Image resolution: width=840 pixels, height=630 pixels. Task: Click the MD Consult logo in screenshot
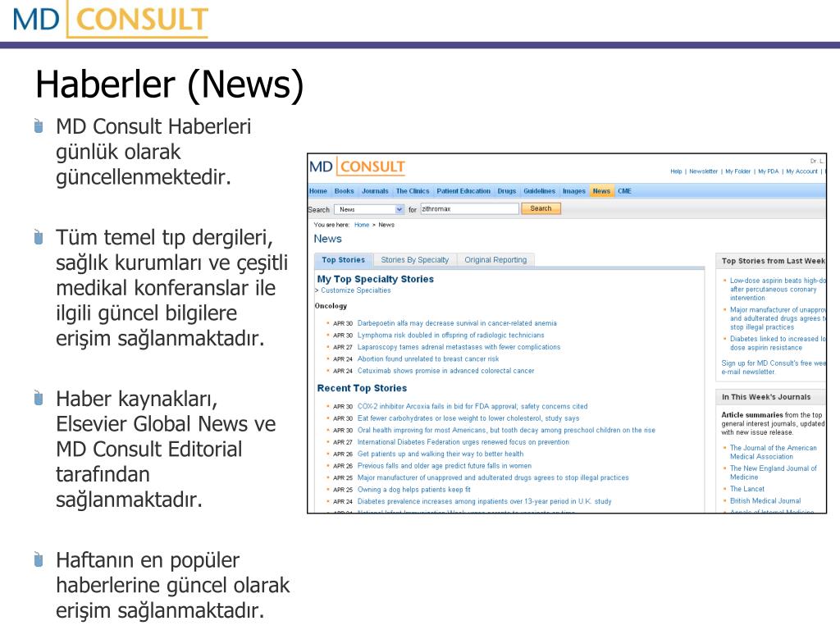pyautogui.click(x=357, y=167)
